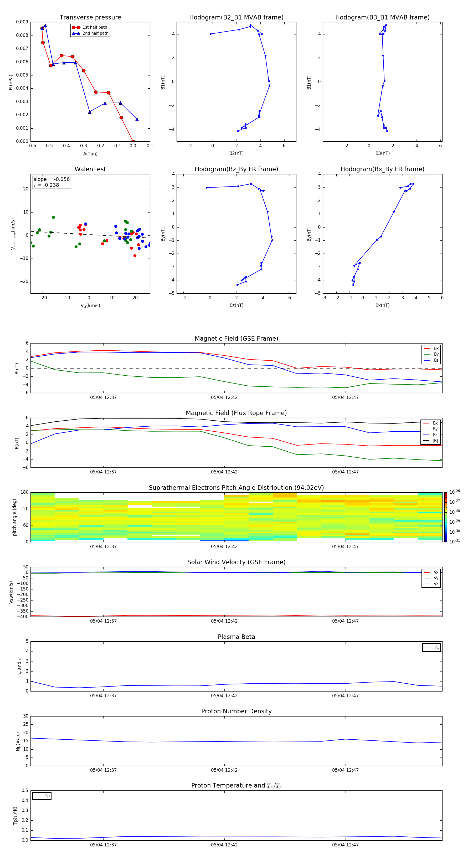Click the '1st half path' legend entry
Image resolution: width=473 pixels, height=868 pixels.
click(90, 27)
